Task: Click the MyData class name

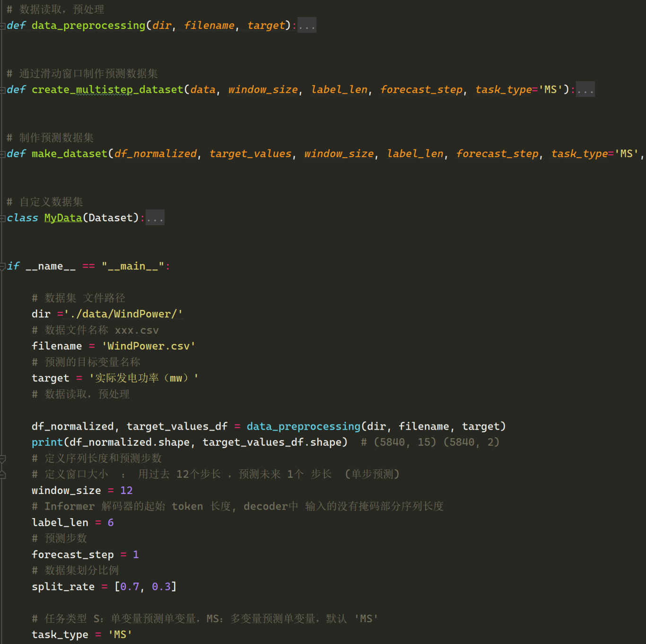Action: [x=63, y=218]
